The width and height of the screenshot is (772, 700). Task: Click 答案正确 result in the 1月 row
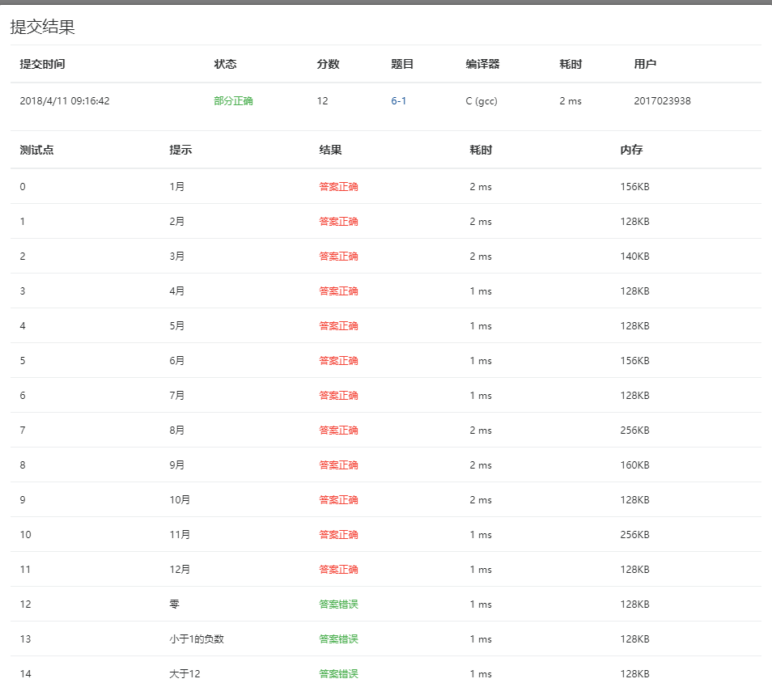[x=339, y=187]
